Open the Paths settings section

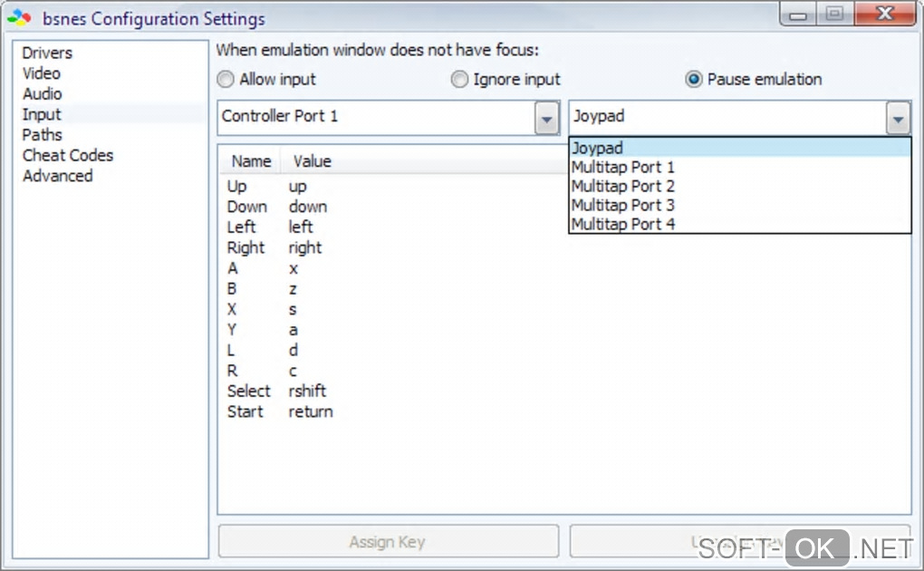(x=43, y=135)
